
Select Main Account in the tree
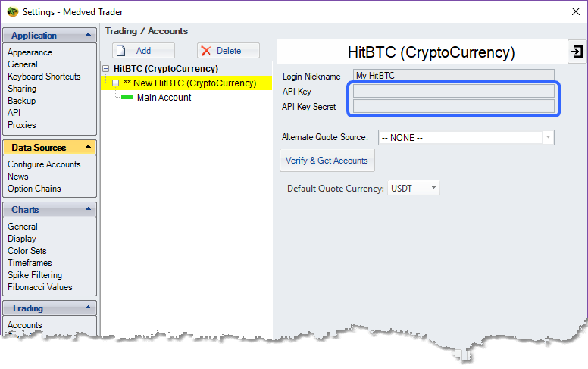point(164,98)
